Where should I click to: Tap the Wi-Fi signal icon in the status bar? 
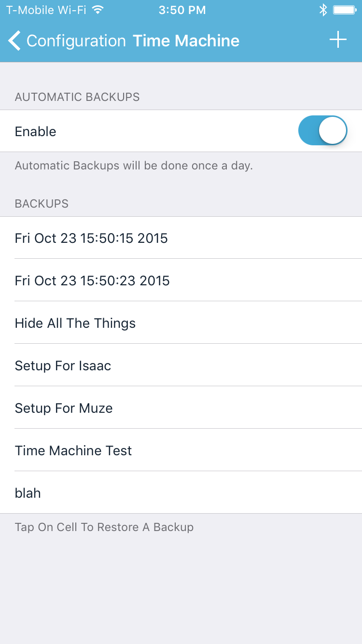[x=98, y=10]
